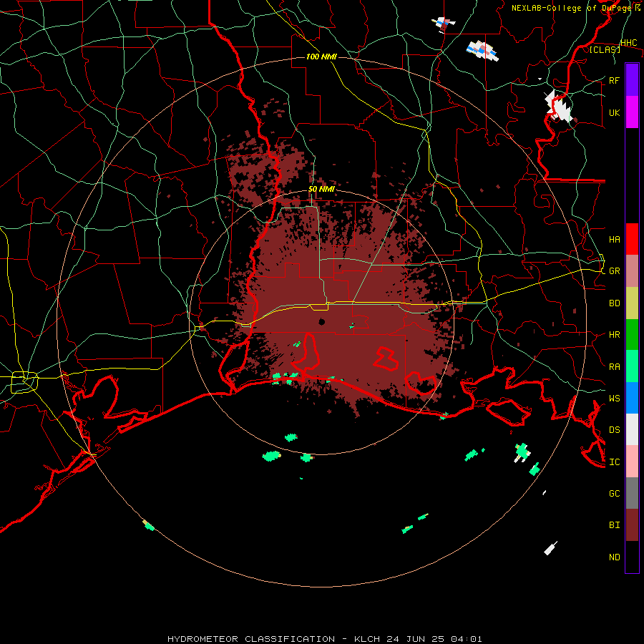Click the magenta UK color swatch
Screen dimensions: 644x644
click(632, 112)
